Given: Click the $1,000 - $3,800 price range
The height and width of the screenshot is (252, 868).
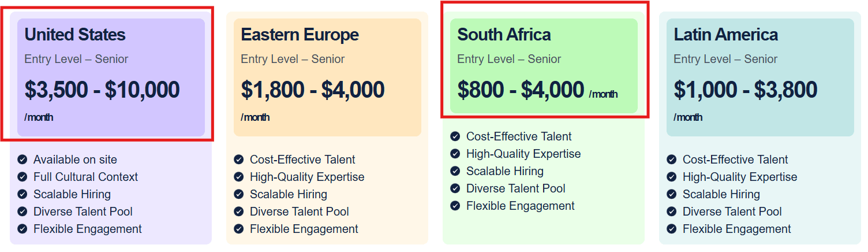Looking at the screenshot, I should pos(745,90).
